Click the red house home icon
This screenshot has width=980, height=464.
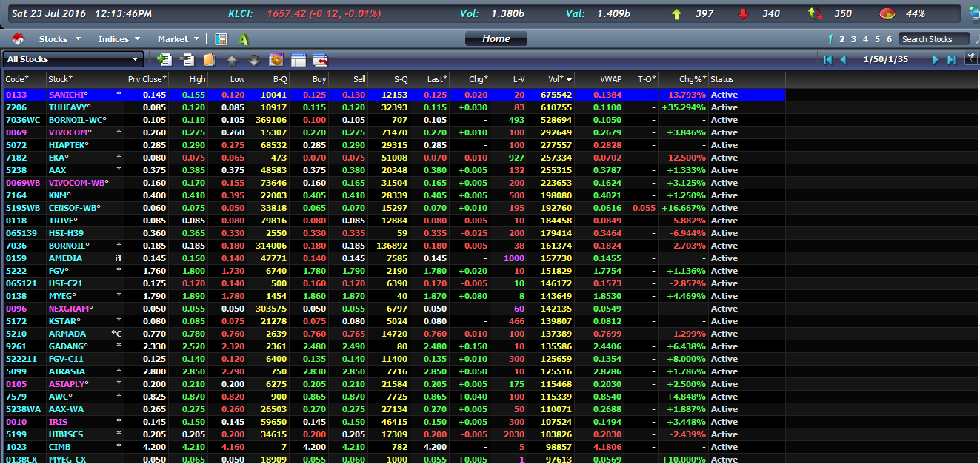coord(19,38)
